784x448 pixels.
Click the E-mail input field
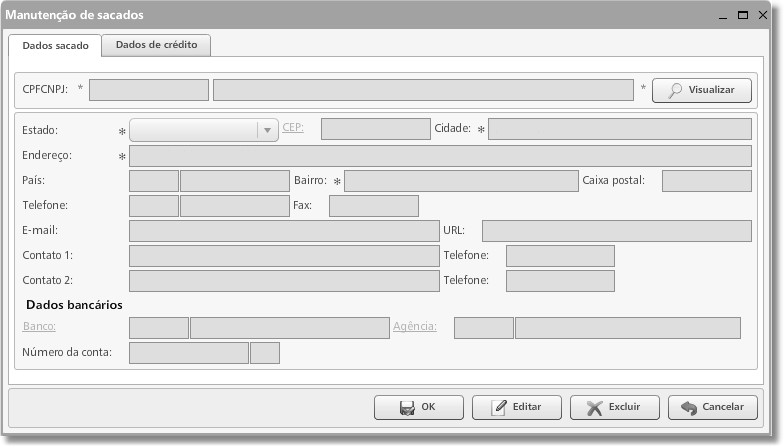tap(284, 231)
